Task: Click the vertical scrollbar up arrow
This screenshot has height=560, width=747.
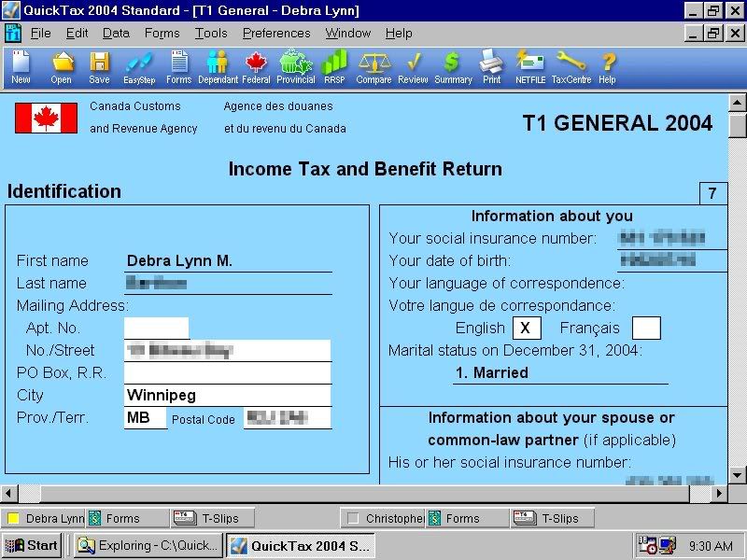Action: [x=737, y=103]
